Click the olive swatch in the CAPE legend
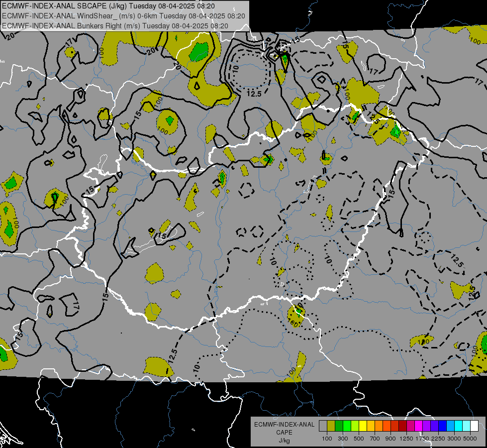 click(331, 426)
